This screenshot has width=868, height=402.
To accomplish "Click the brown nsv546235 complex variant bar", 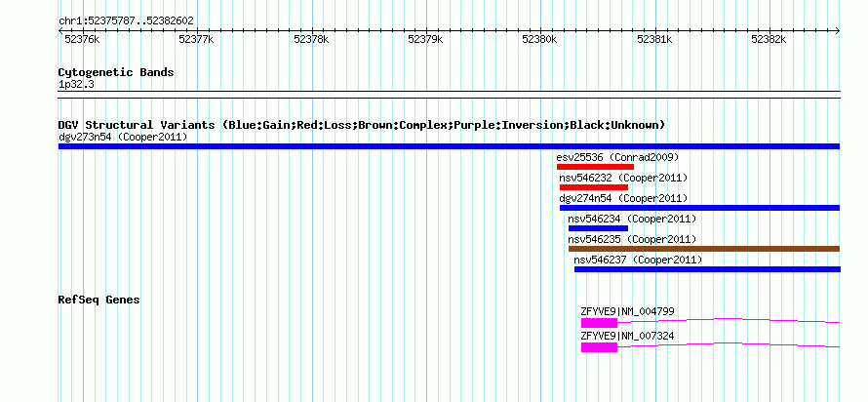I will 704,249.
